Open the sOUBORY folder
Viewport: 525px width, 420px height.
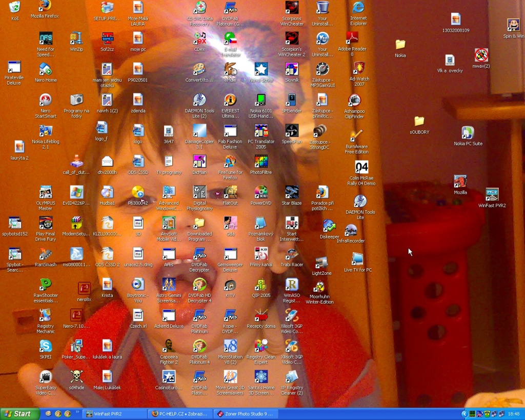pos(419,125)
